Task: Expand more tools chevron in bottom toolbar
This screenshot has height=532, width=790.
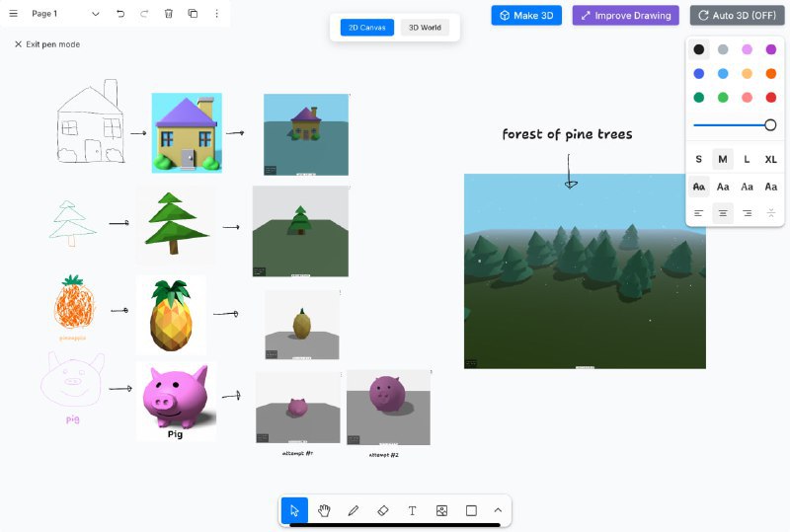Action: 498,510
